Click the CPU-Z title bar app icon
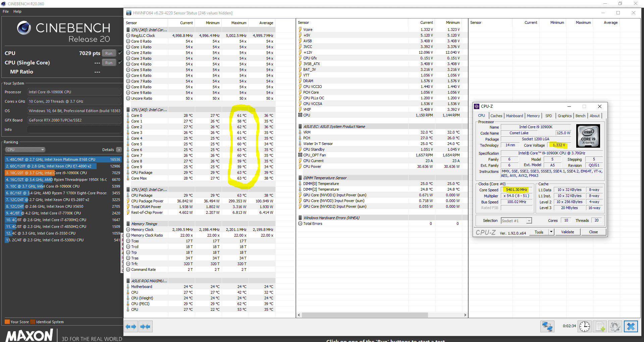The image size is (644, 342). pyautogui.click(x=477, y=106)
